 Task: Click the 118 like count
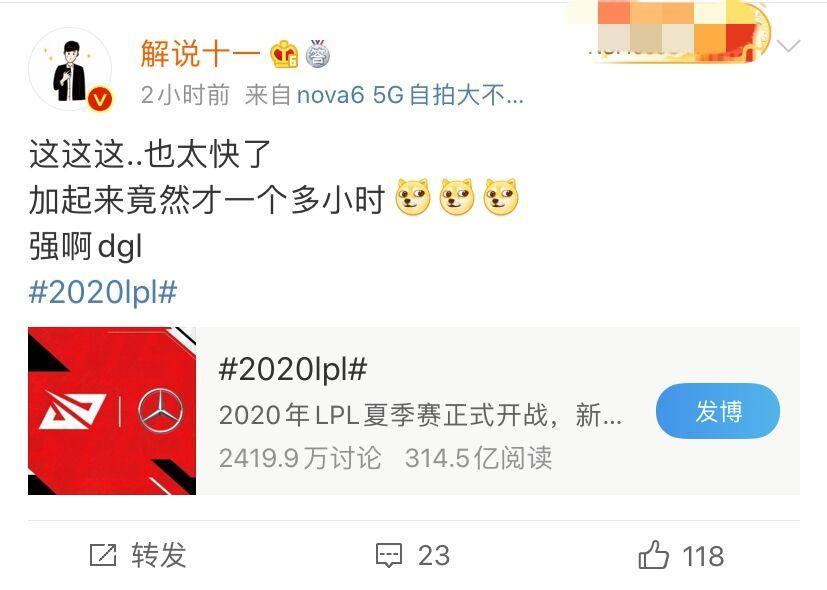(x=703, y=556)
